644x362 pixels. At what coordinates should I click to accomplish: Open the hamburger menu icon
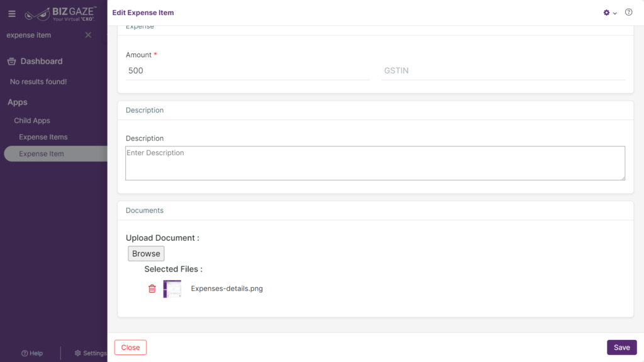click(12, 14)
